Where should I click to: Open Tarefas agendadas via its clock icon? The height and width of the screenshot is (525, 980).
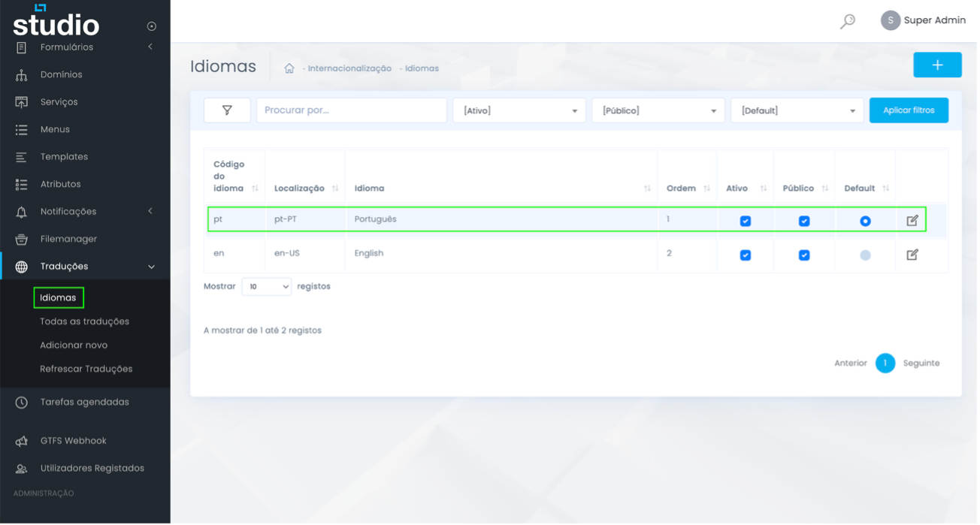coord(20,402)
